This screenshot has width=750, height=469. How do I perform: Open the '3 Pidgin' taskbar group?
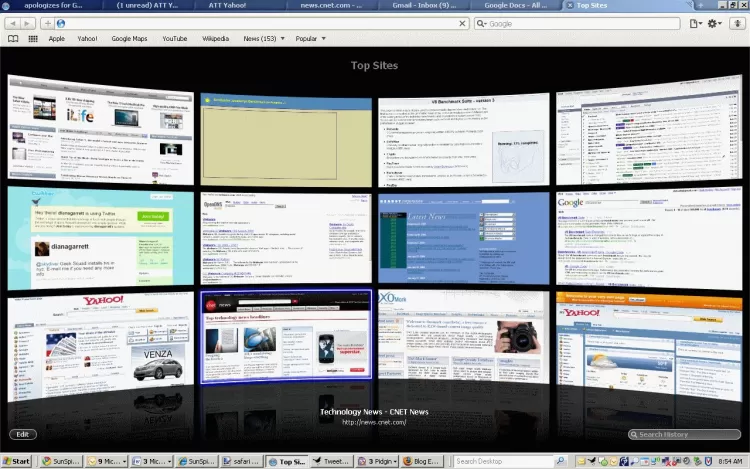[x=378, y=461]
